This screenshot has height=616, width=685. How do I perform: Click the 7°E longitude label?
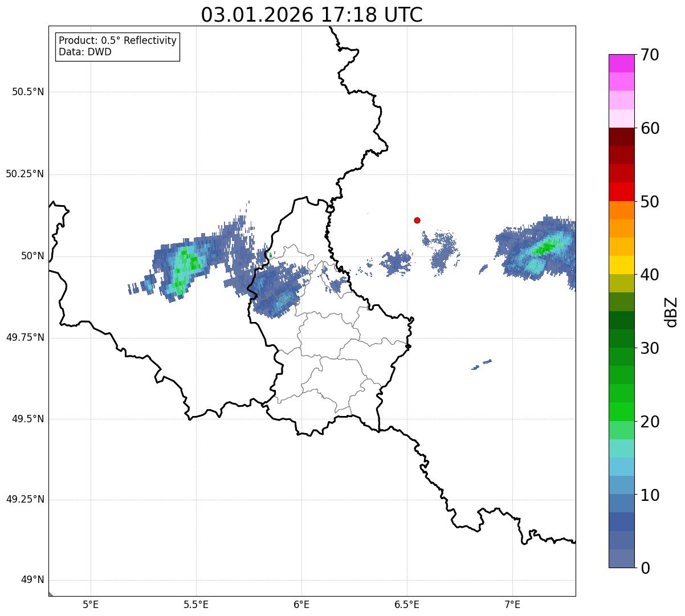click(512, 605)
